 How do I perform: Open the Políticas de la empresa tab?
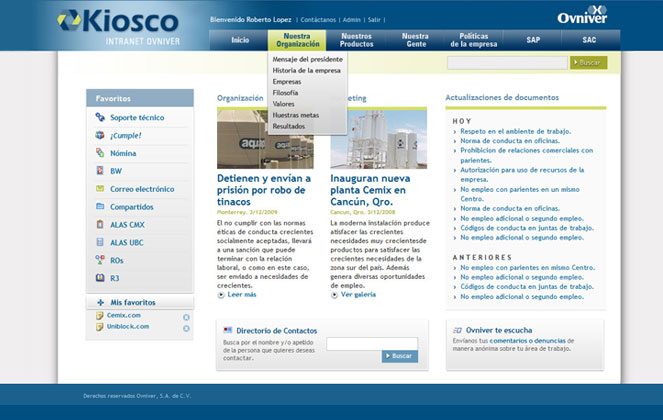pos(474,40)
